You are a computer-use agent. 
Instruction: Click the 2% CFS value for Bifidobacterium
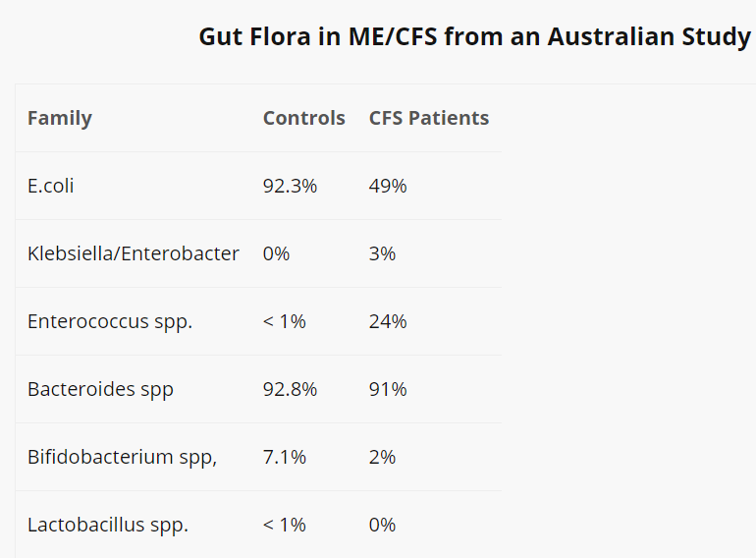tap(382, 457)
